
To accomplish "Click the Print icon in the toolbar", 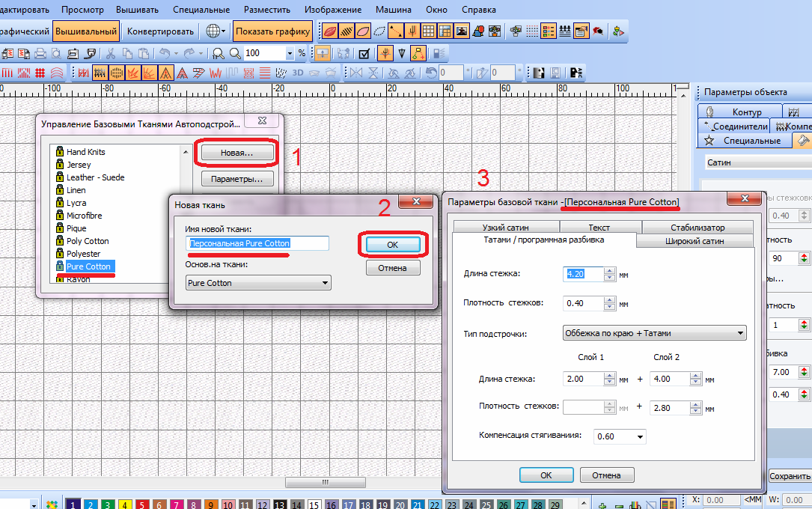I will tap(40, 53).
